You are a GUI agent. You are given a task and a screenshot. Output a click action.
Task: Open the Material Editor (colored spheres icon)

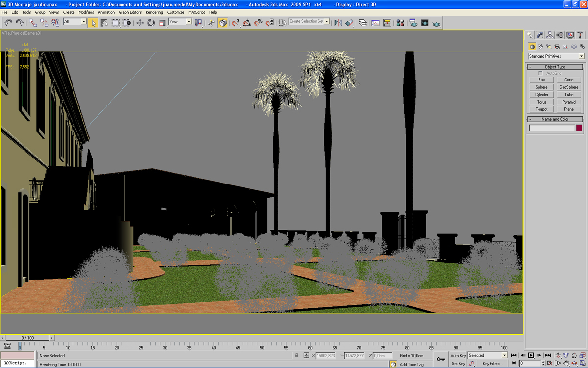pos(400,23)
